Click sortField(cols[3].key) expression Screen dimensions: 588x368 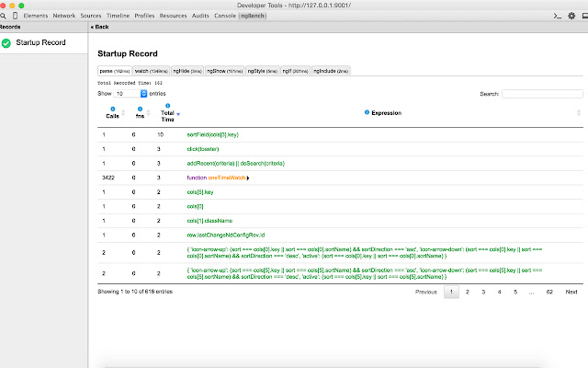click(212, 135)
